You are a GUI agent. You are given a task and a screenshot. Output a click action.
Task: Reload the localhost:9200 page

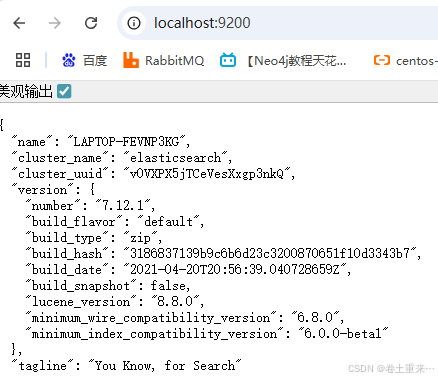(x=91, y=23)
